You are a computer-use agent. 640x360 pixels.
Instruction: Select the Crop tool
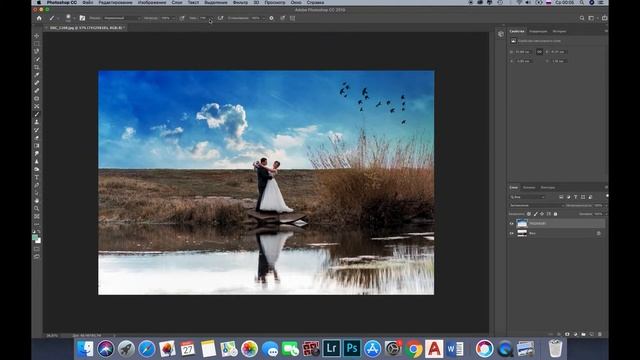click(x=37, y=67)
